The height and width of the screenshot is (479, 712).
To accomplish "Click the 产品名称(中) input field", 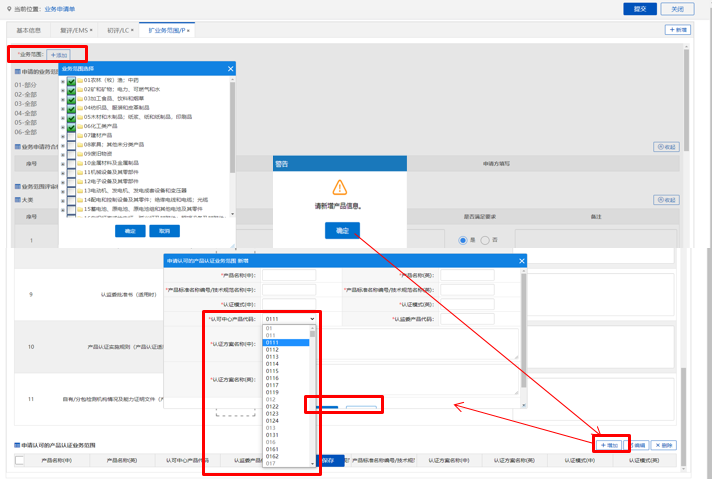I will coord(289,275).
